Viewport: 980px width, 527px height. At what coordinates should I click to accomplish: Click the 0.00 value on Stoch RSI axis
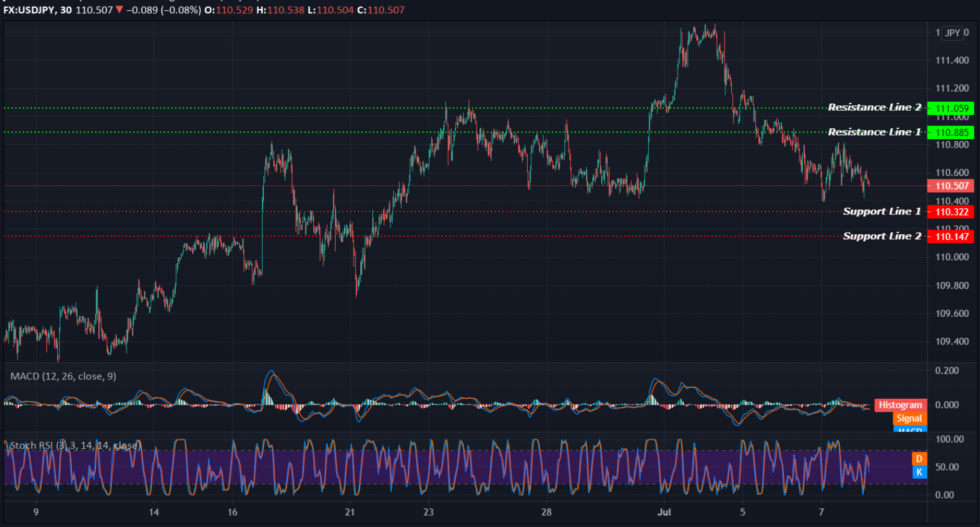[x=944, y=495]
